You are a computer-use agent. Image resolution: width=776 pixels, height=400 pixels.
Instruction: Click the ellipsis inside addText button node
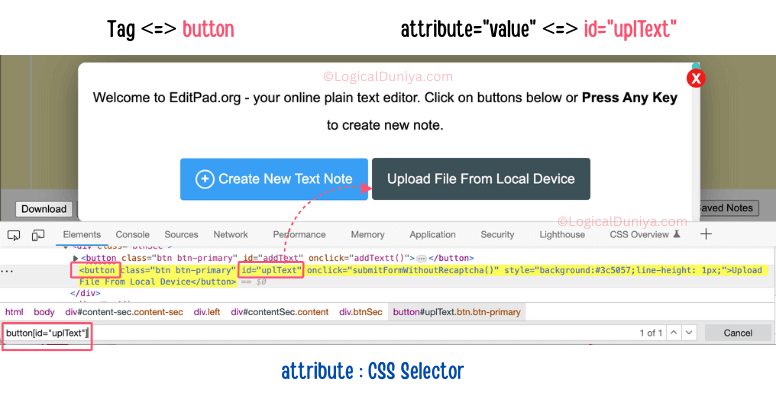[x=421, y=258]
